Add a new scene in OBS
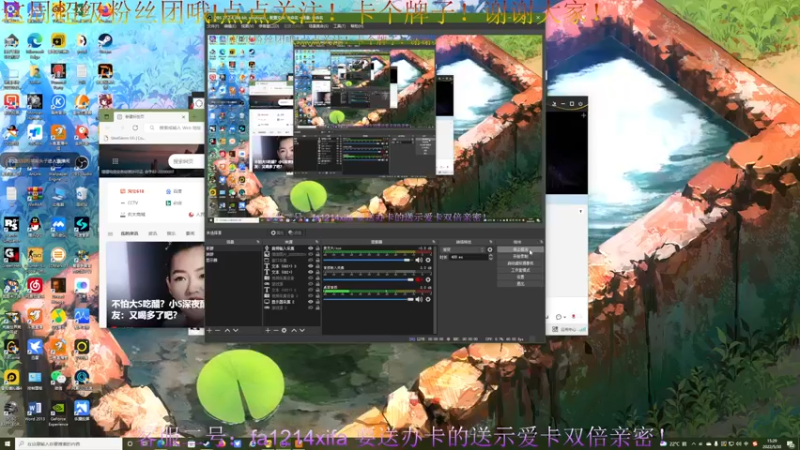This screenshot has width=800, height=450. [x=210, y=331]
